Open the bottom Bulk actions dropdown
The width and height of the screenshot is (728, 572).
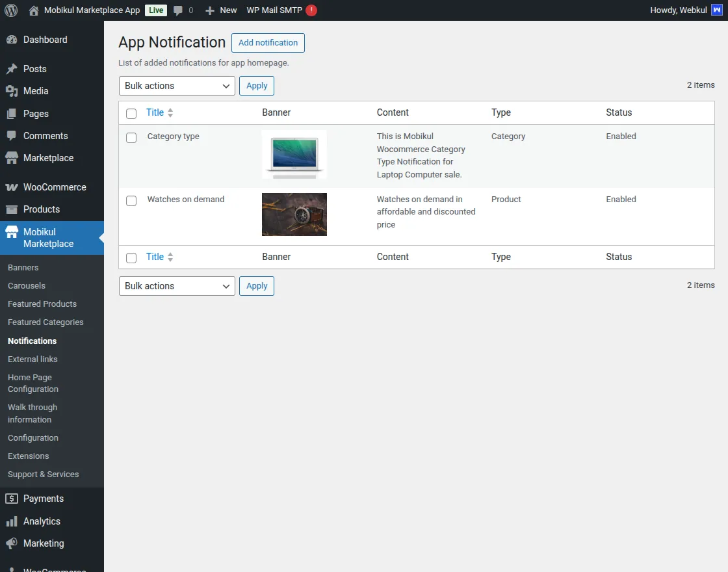[176, 286]
